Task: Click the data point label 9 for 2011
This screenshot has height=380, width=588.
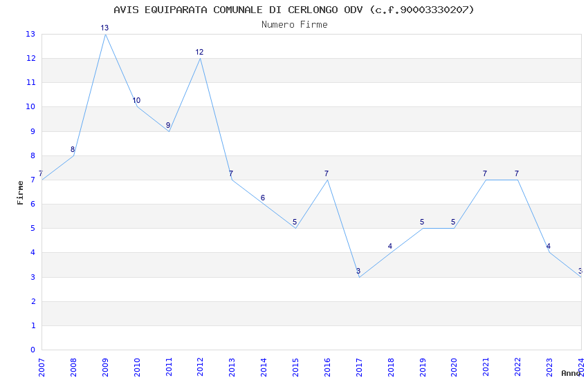Action: click(168, 125)
